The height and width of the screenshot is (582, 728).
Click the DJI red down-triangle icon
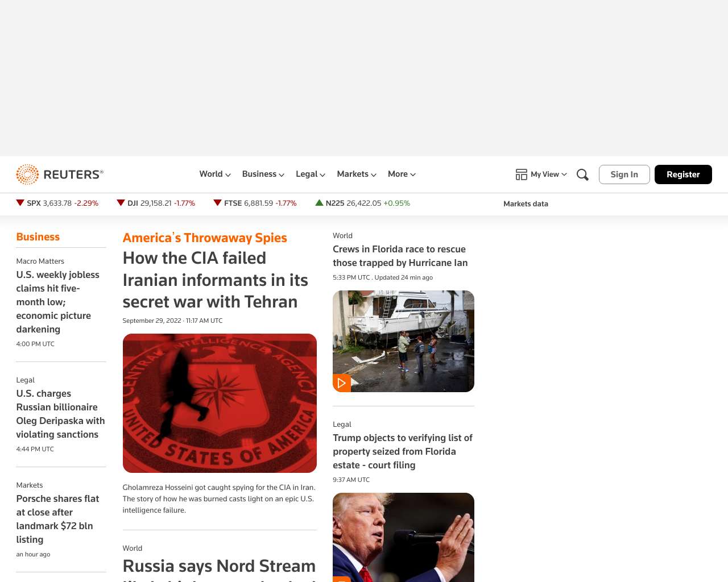tap(121, 203)
